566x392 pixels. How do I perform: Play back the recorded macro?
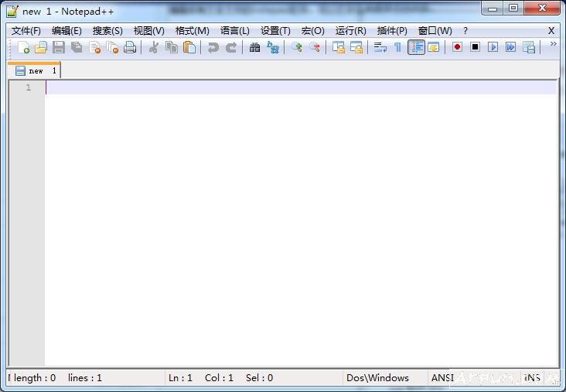(493, 47)
